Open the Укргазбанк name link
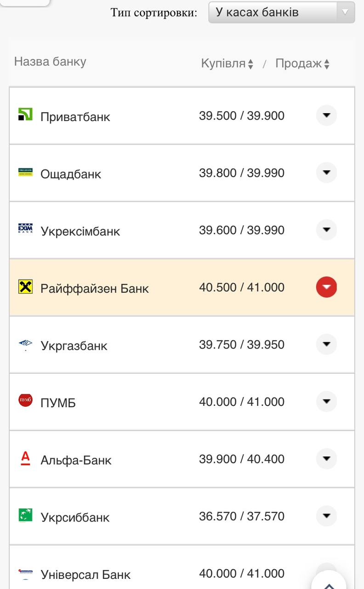 pyautogui.click(x=74, y=346)
